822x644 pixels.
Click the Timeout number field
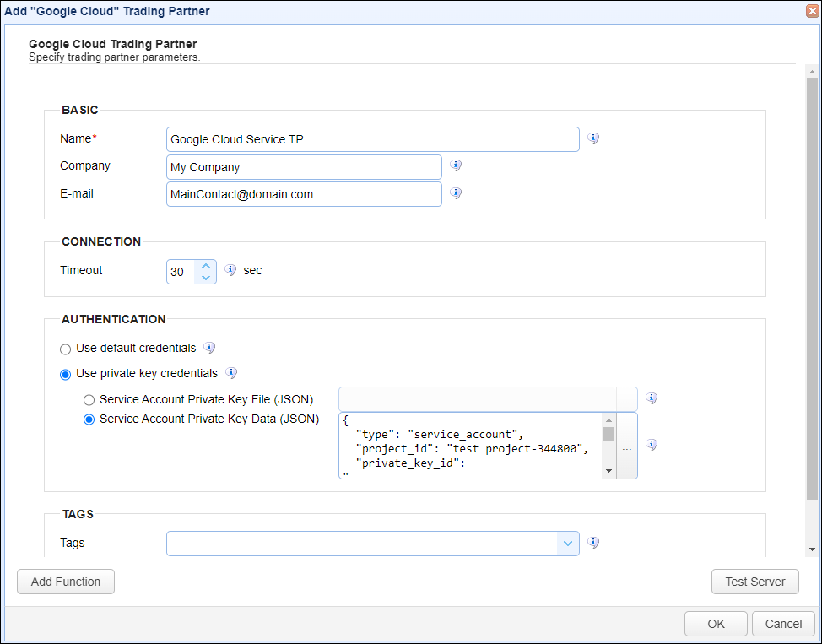181,272
